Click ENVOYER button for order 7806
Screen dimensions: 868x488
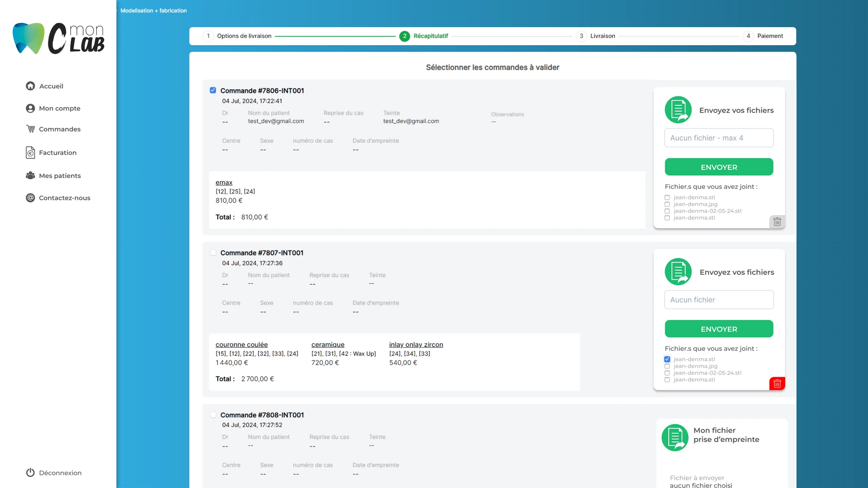[x=719, y=167]
